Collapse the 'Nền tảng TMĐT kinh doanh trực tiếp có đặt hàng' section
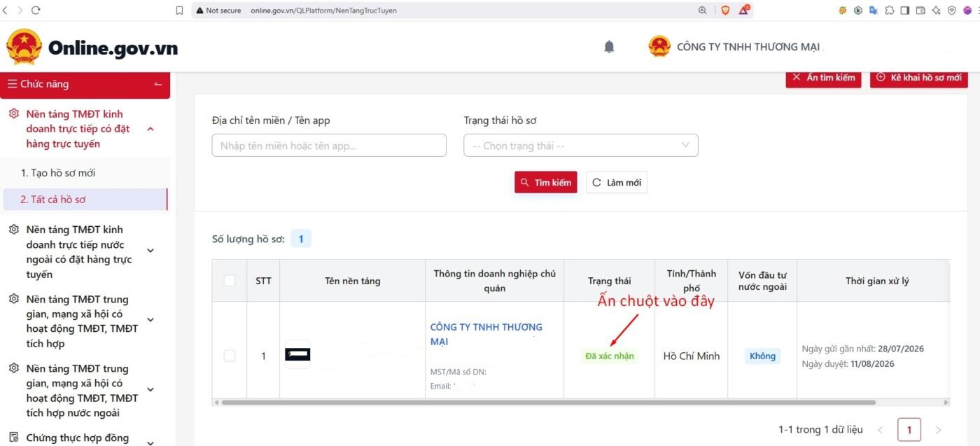This screenshot has height=446, width=980. (x=150, y=129)
